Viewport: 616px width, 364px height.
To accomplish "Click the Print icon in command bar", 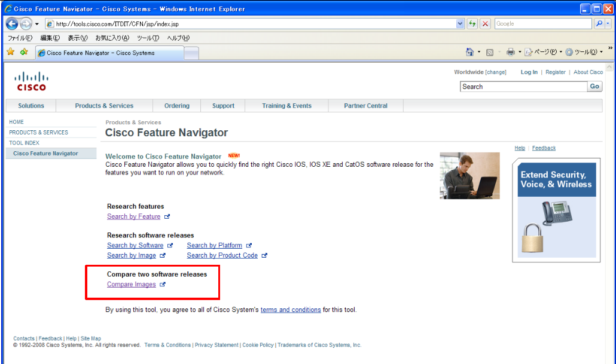I will [x=510, y=52].
